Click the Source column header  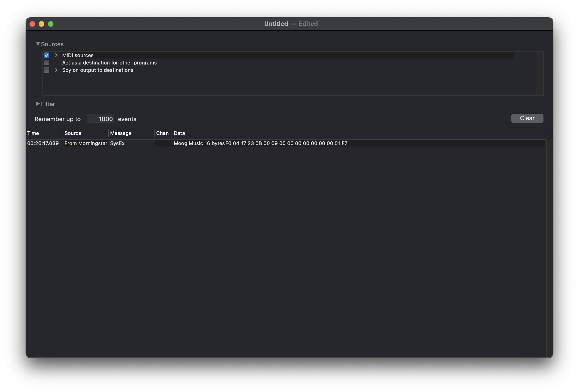click(x=73, y=133)
